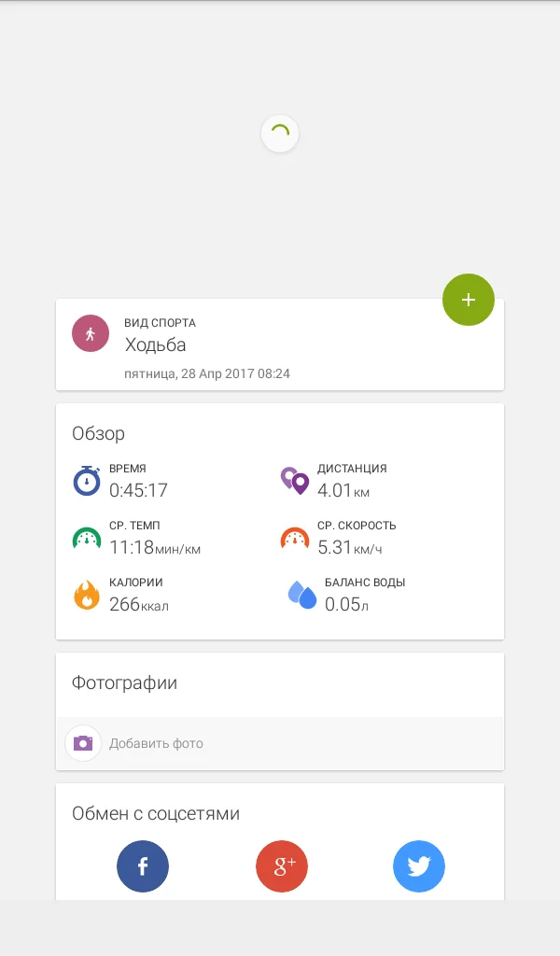
Task: Select the pace value 11:18 мин/км
Action: tap(155, 547)
